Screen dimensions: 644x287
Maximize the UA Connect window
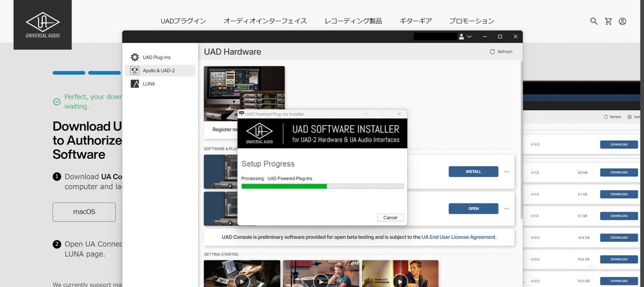[500, 37]
